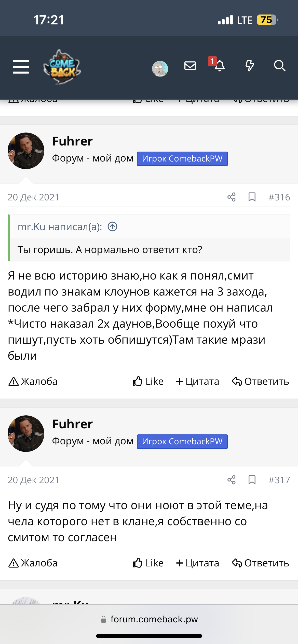Jump to quoted mr.Ku post via arrow
298x644 pixels.
pyautogui.click(x=112, y=226)
